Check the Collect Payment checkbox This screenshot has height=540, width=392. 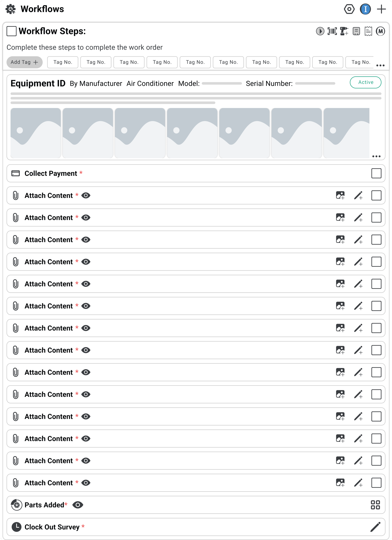click(x=376, y=173)
